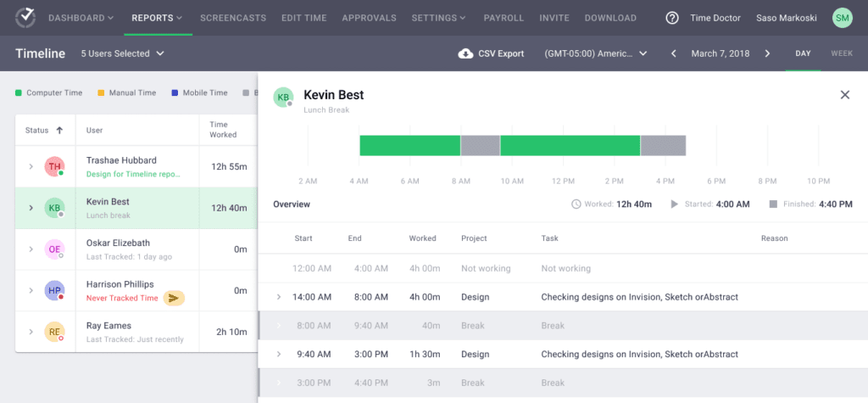Click the SM user avatar
The width and height of the screenshot is (868, 403).
842,18
